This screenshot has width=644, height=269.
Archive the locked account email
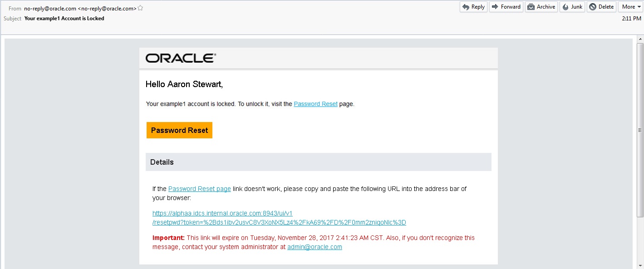point(541,7)
